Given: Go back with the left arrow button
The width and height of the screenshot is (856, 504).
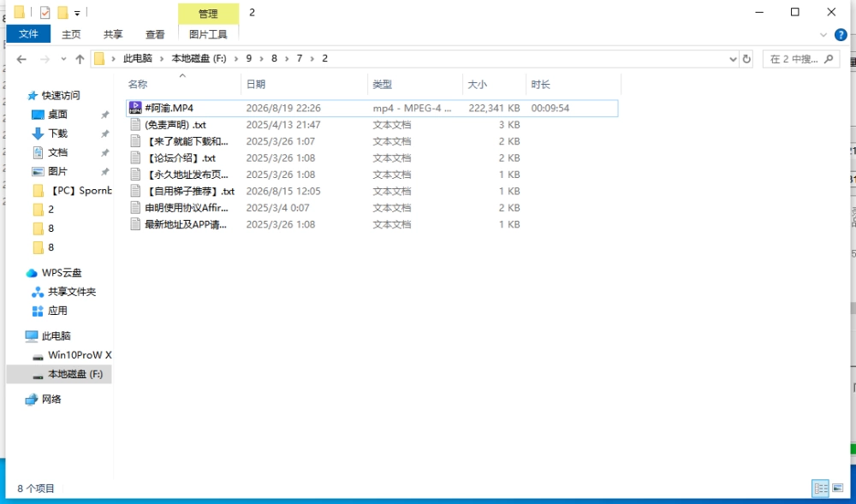Looking at the screenshot, I should click(21, 59).
